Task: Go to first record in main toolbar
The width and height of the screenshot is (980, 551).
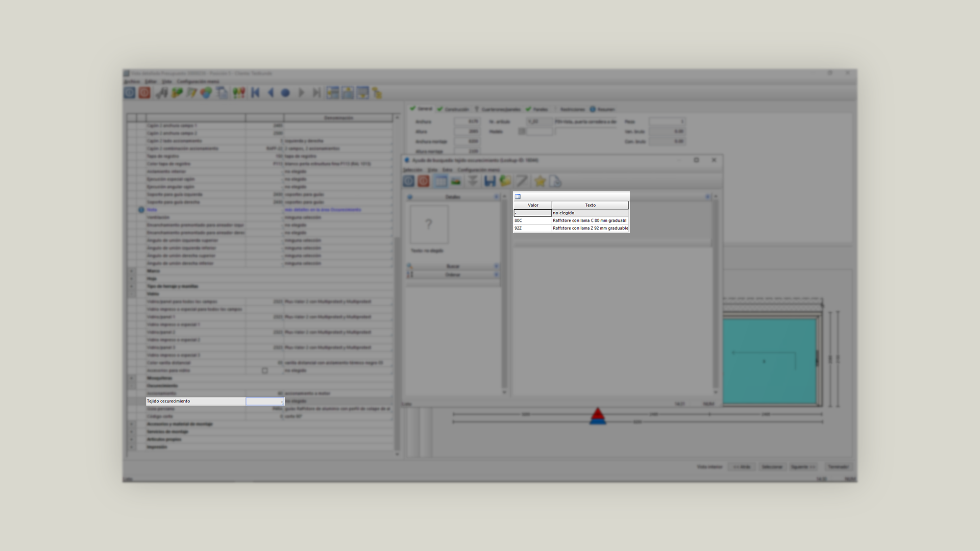Action: [256, 93]
